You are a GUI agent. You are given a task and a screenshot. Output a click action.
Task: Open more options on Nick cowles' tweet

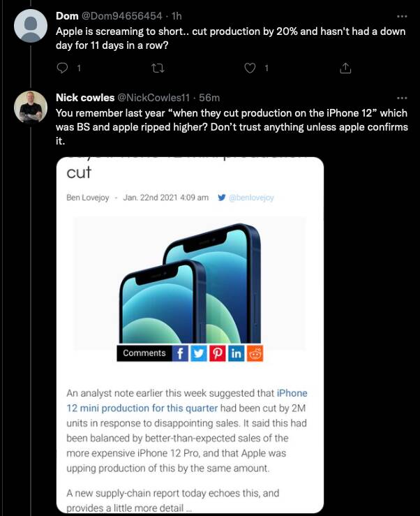402,98
